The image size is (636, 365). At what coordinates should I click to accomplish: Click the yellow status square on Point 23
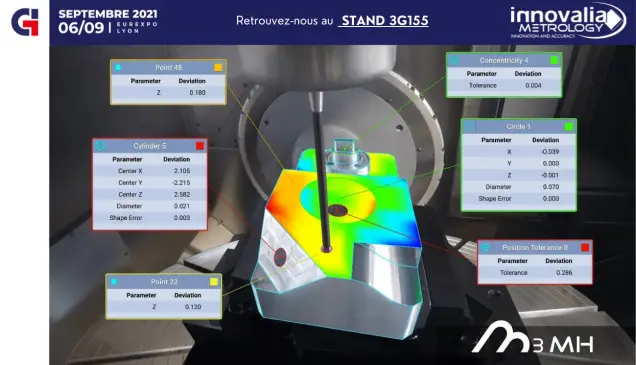pyautogui.click(x=214, y=281)
